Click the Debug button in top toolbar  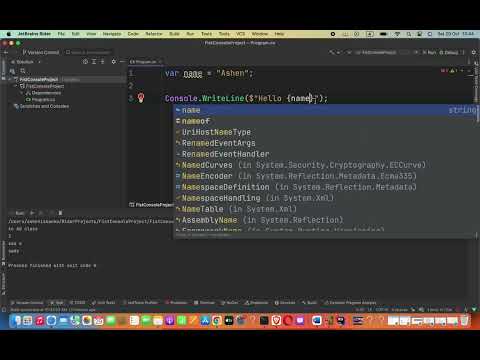(x=449, y=52)
